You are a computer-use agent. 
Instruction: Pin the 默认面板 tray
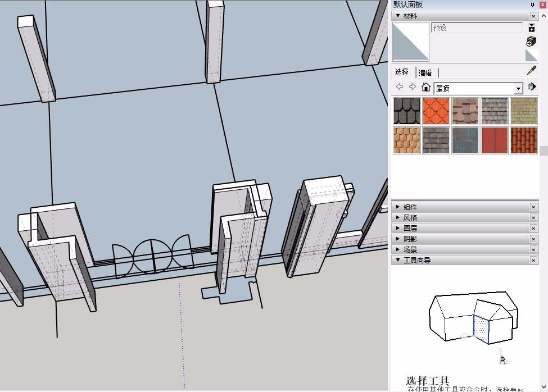(532, 4)
